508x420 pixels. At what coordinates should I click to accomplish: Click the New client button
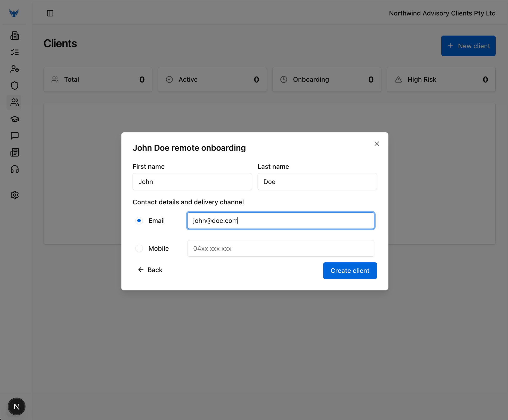point(468,46)
